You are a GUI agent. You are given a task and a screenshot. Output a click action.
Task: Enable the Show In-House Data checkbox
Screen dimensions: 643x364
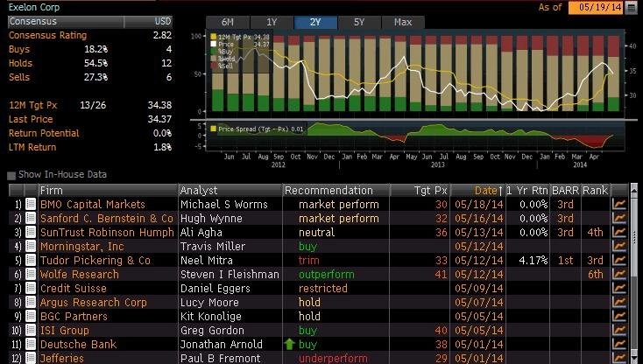[11, 176]
